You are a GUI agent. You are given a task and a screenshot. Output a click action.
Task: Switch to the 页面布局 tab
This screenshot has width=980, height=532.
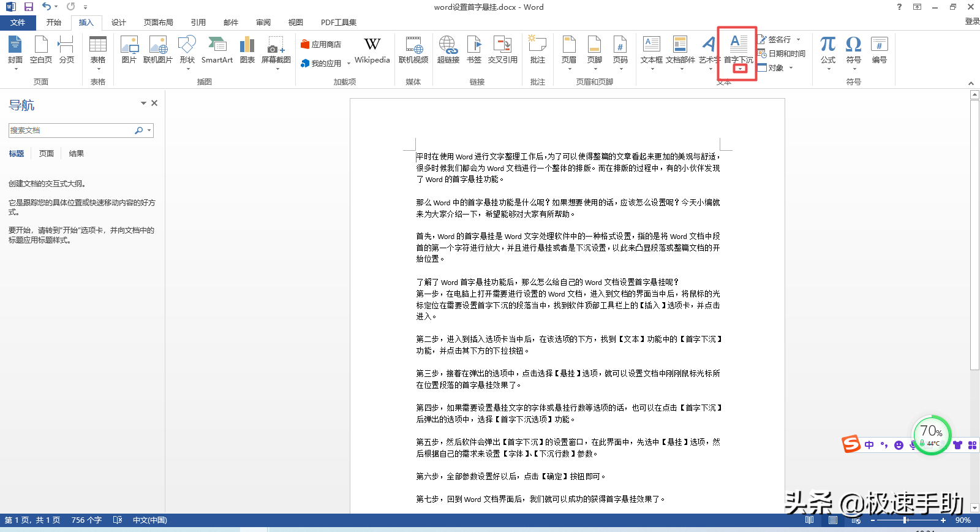159,23
